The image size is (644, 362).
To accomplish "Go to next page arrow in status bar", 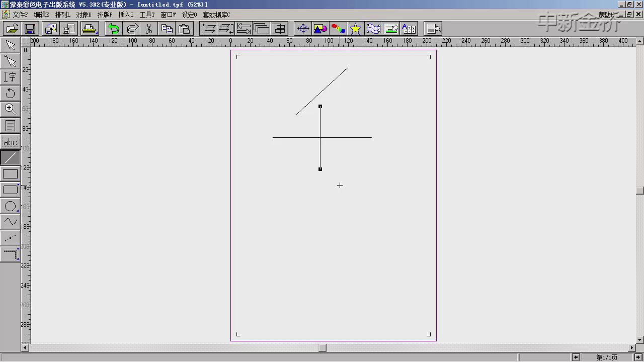I will pyautogui.click(x=638, y=357).
